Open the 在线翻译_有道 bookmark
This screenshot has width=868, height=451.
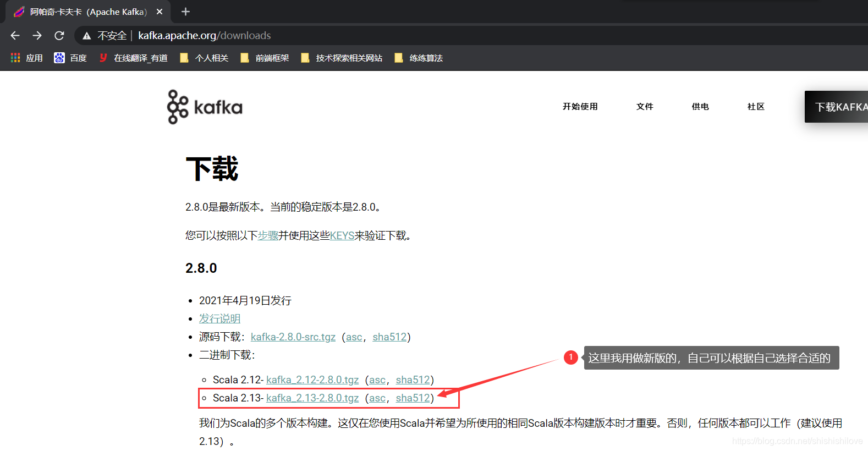133,58
